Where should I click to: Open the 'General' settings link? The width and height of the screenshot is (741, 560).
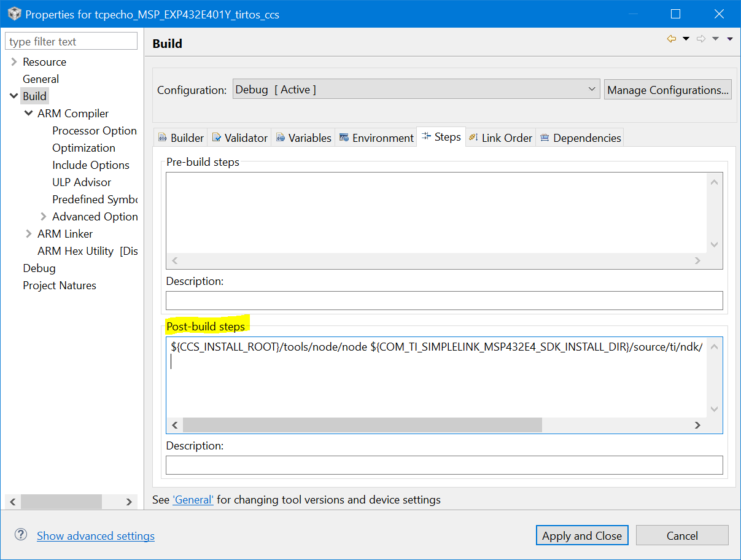pos(193,500)
